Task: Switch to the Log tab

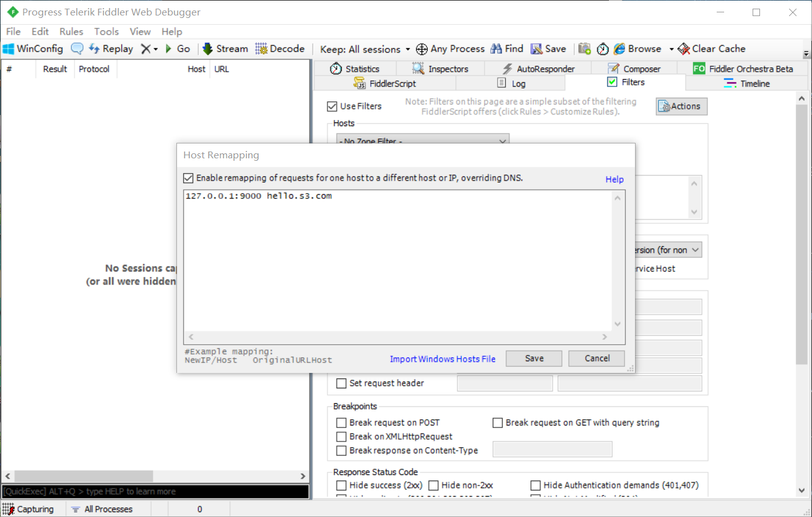Action: click(x=511, y=83)
